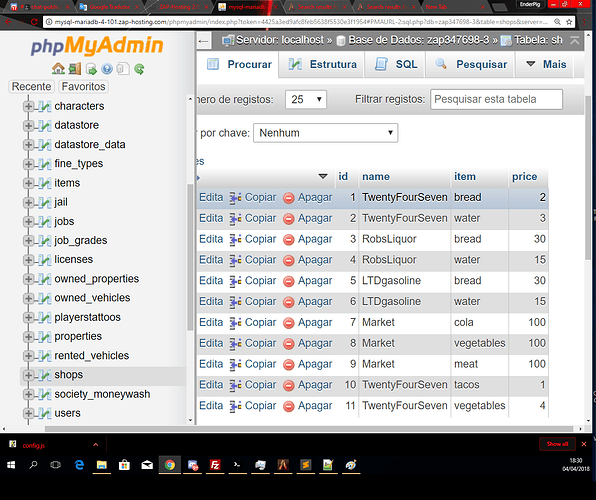Expand the owned_vehicles tree node
Viewport: 596px width, 500px height.
pos(28,298)
